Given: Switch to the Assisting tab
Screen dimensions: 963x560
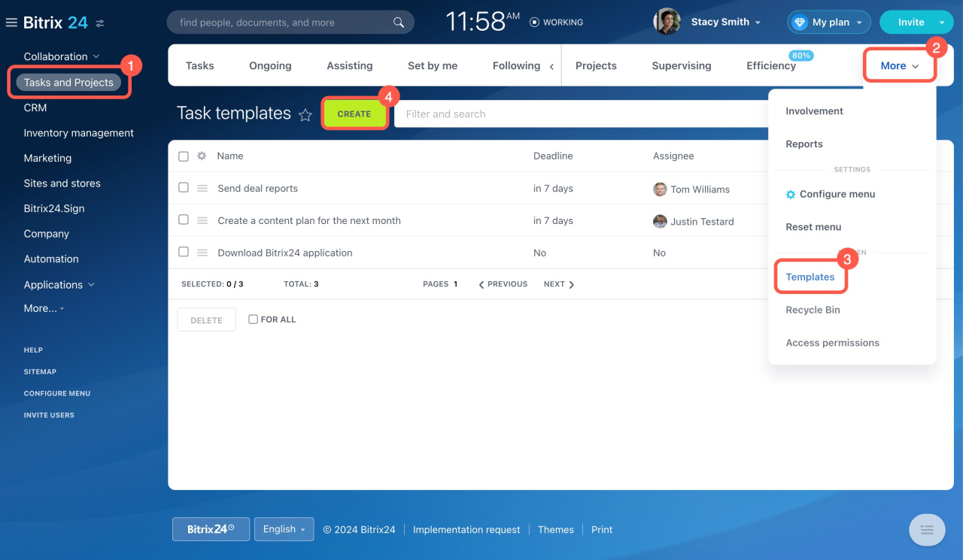Looking at the screenshot, I should pyautogui.click(x=350, y=66).
